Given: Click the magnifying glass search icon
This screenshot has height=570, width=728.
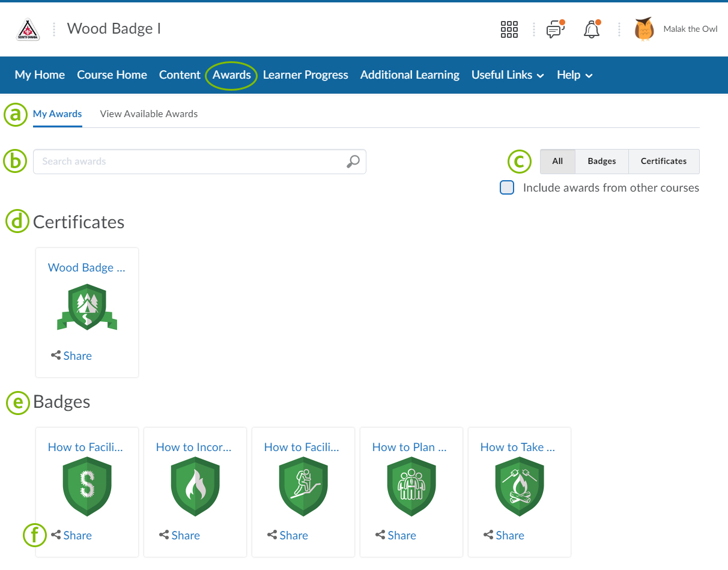Looking at the screenshot, I should [x=353, y=161].
